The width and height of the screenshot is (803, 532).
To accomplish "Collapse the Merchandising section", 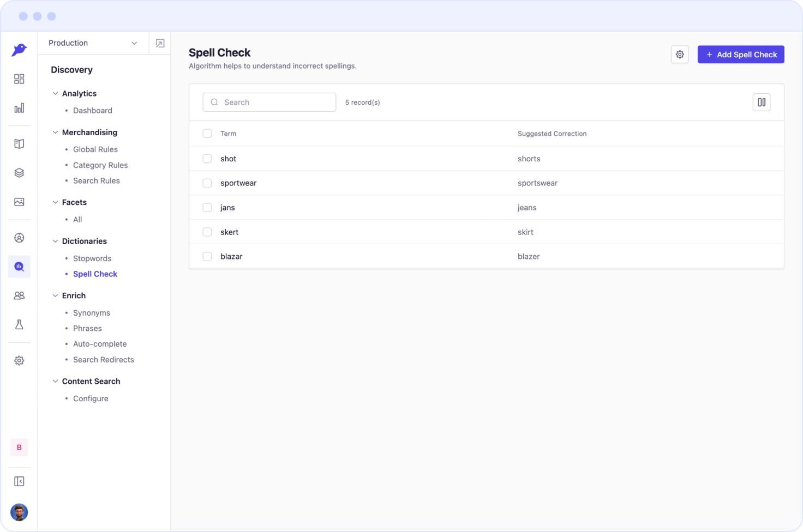I will pos(55,132).
